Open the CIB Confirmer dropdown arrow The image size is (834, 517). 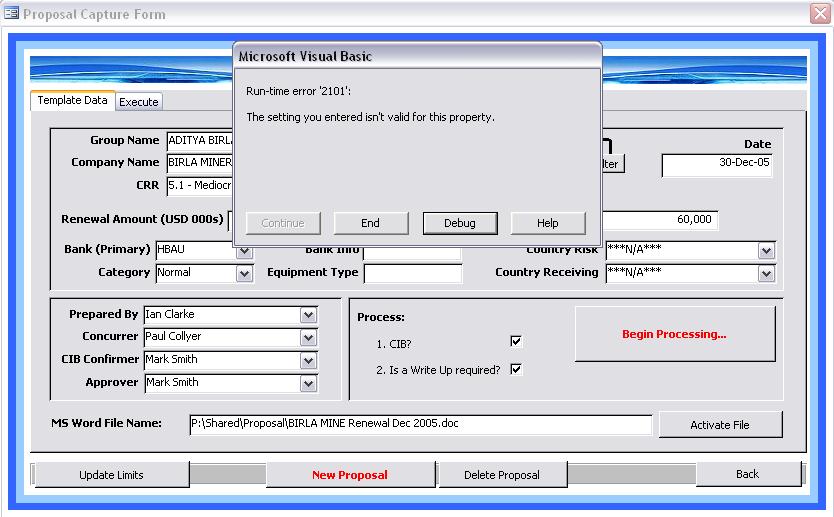point(308,361)
